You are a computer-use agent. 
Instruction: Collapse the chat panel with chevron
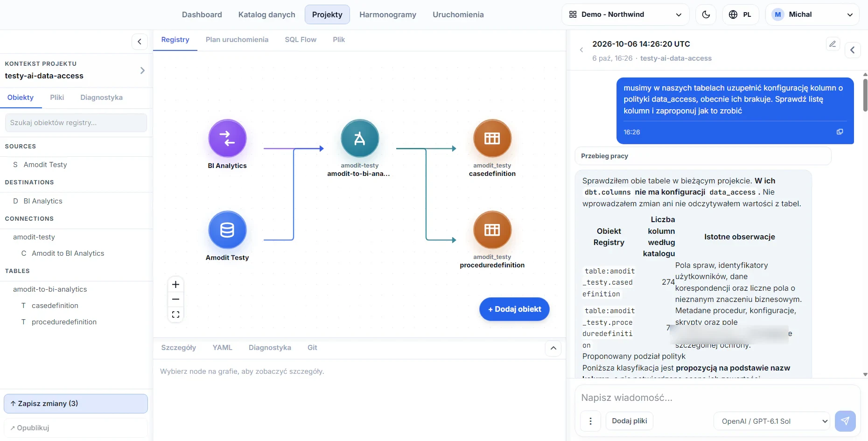(853, 50)
